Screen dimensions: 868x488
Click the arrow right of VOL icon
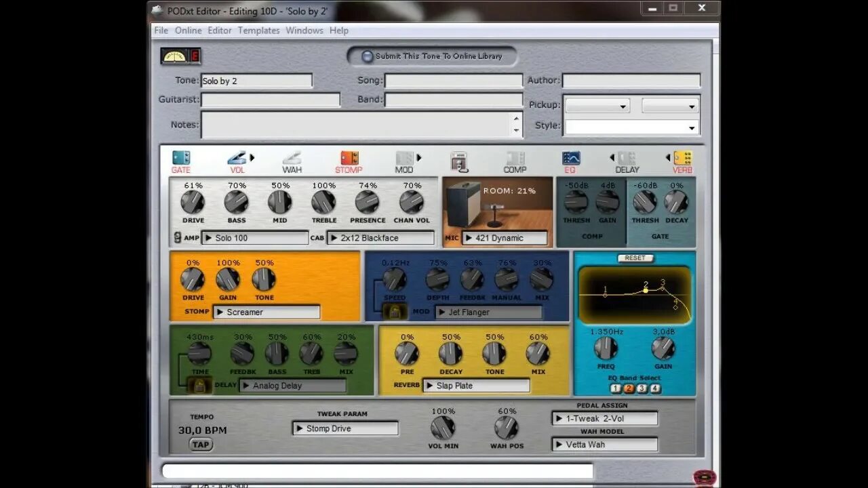pos(252,158)
